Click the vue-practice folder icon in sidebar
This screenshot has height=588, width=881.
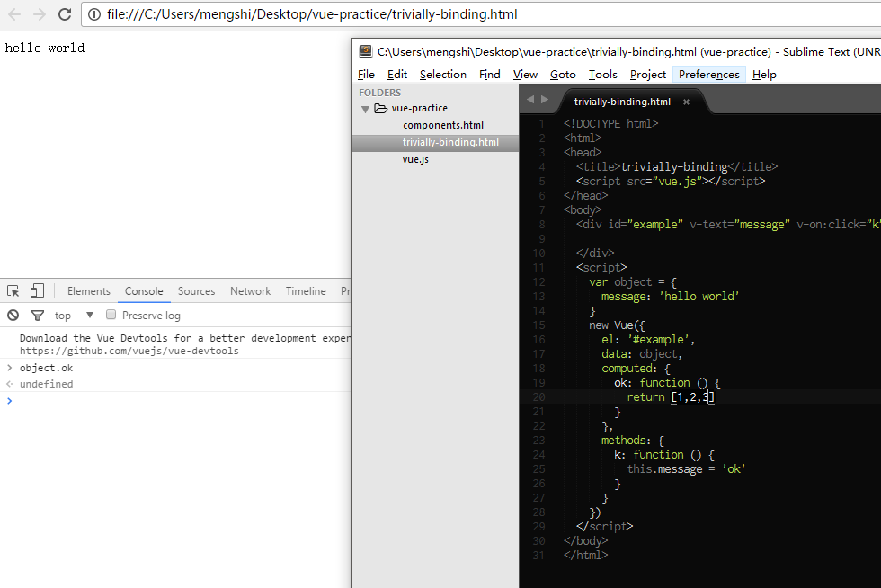click(x=381, y=108)
